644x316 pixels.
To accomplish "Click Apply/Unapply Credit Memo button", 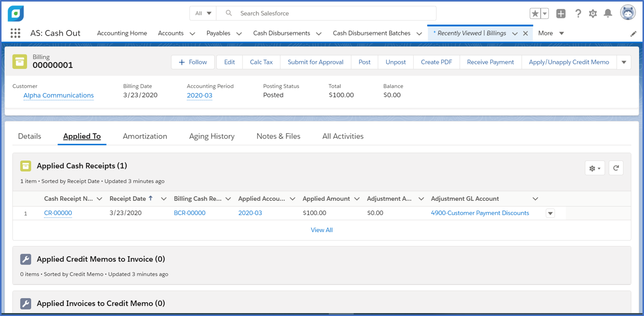I will click(x=569, y=62).
